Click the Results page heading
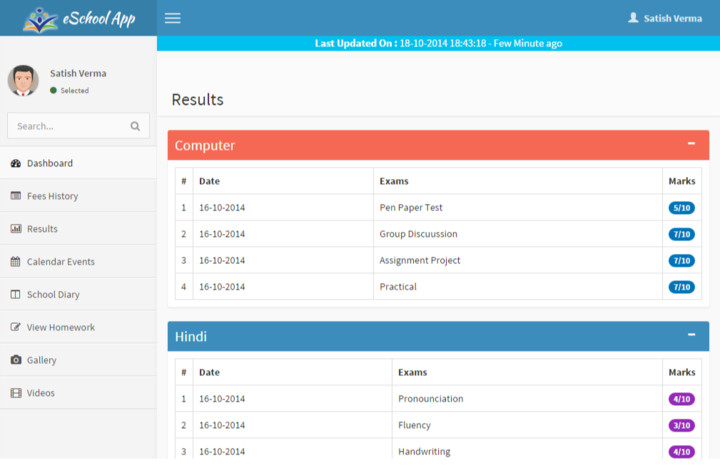The image size is (720, 468). (197, 100)
